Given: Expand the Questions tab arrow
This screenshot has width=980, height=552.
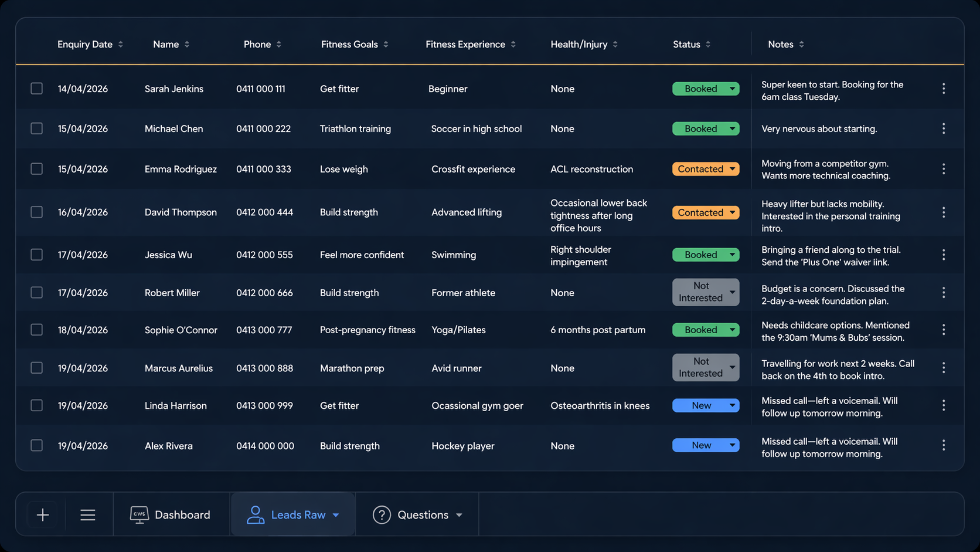Looking at the screenshot, I should tap(459, 515).
